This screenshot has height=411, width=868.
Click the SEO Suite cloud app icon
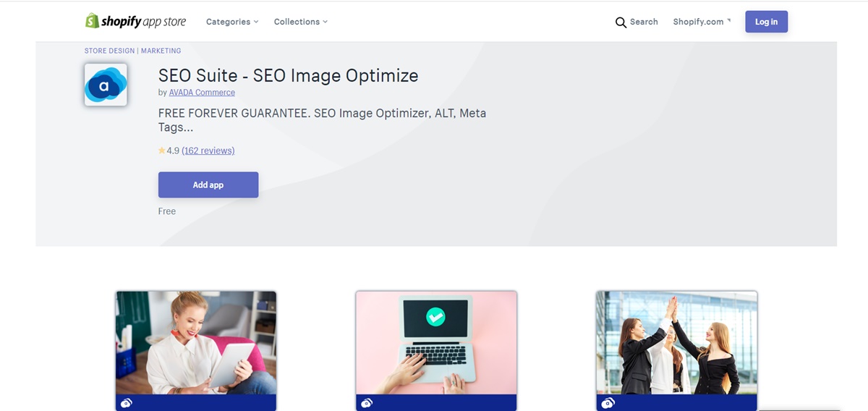coord(106,85)
